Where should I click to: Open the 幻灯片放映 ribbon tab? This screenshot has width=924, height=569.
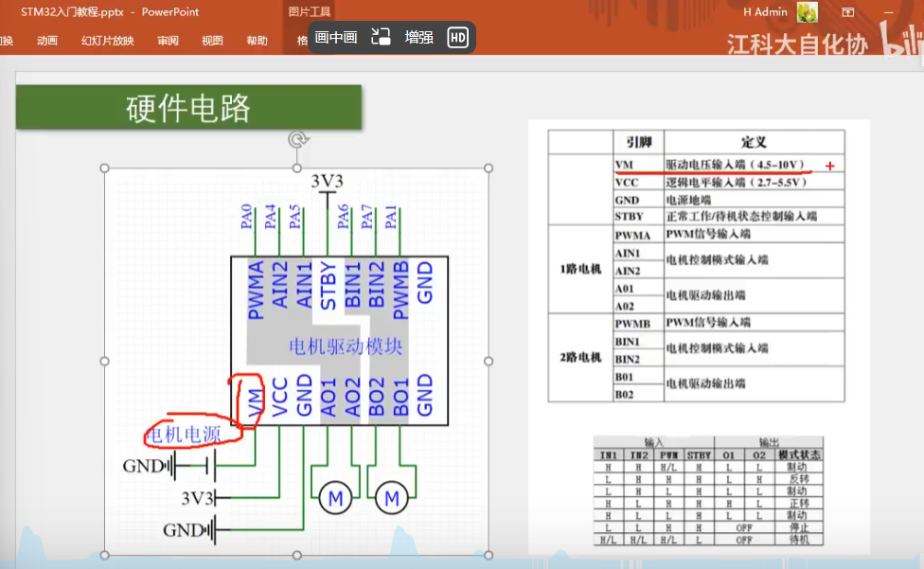click(108, 41)
